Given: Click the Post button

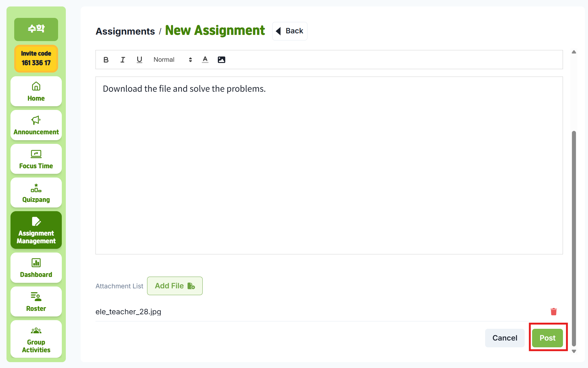Looking at the screenshot, I should pos(547,338).
